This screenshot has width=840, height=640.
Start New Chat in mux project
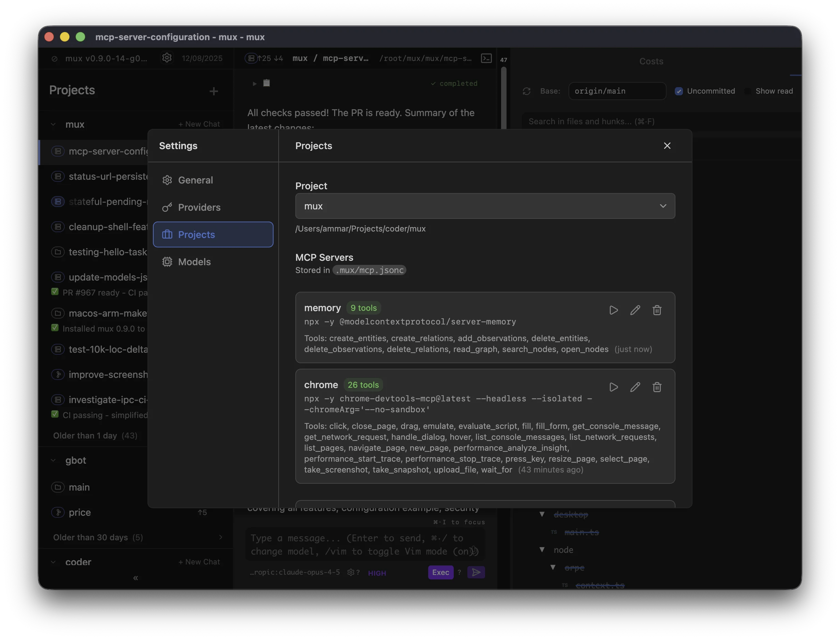199,124
